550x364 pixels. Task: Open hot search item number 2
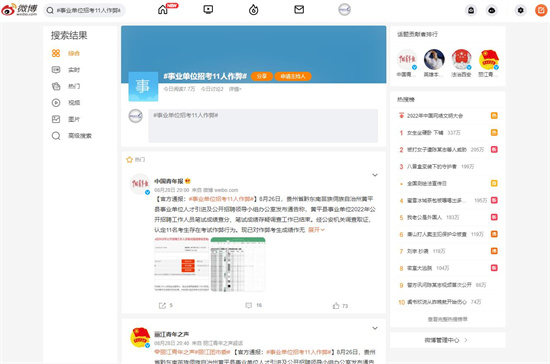tap(437, 150)
